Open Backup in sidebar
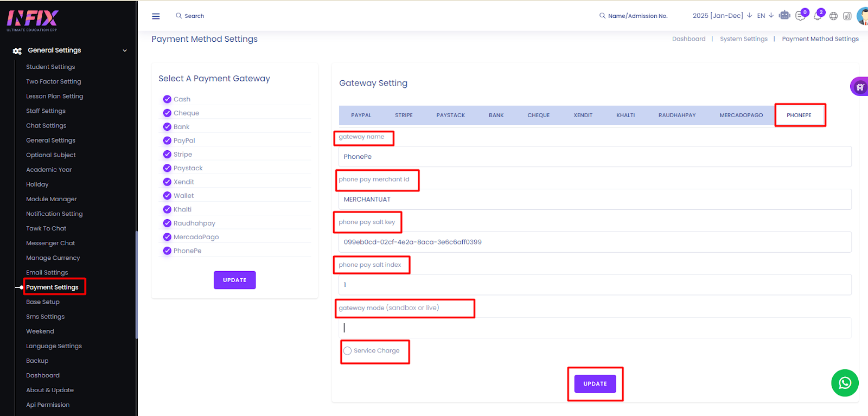This screenshot has width=868, height=416. [x=37, y=360]
